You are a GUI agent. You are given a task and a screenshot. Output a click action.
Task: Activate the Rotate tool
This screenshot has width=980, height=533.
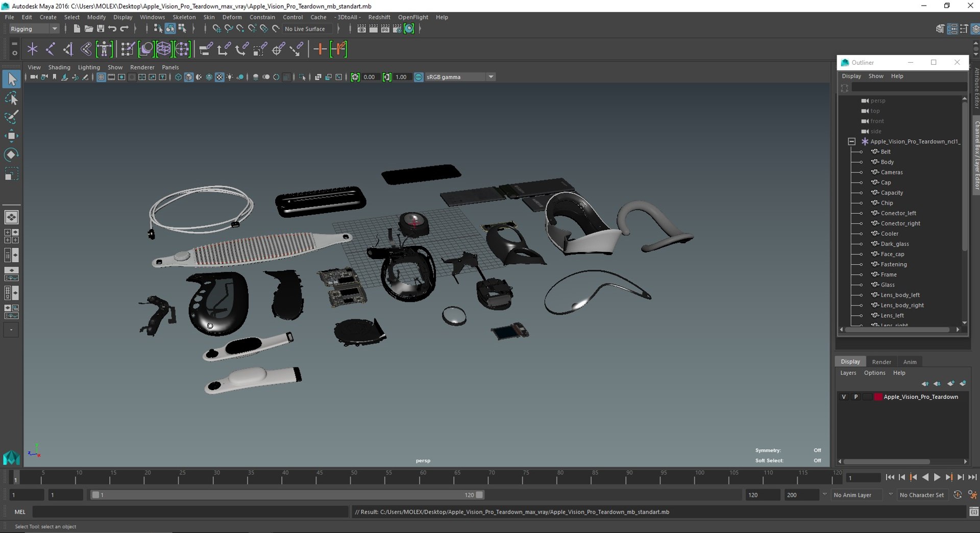(11, 155)
